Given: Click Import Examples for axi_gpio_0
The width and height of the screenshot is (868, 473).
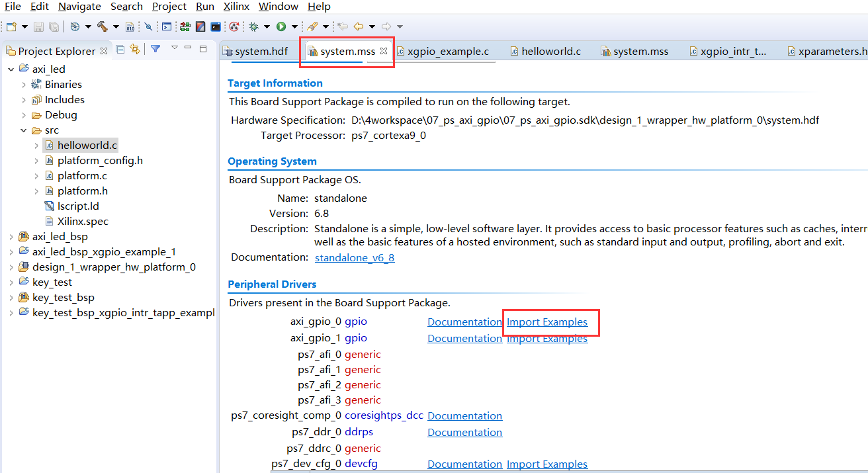Looking at the screenshot, I should (x=547, y=322).
